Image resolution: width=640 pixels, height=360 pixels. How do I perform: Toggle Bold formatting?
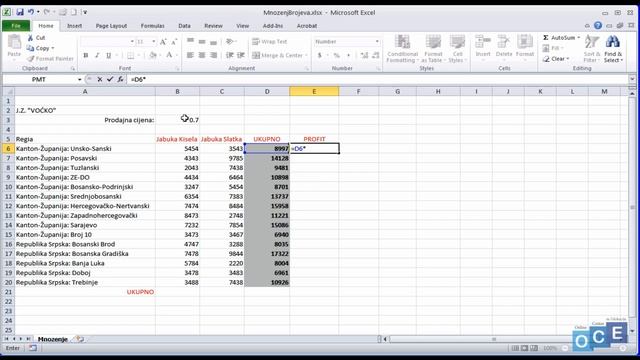(86, 55)
